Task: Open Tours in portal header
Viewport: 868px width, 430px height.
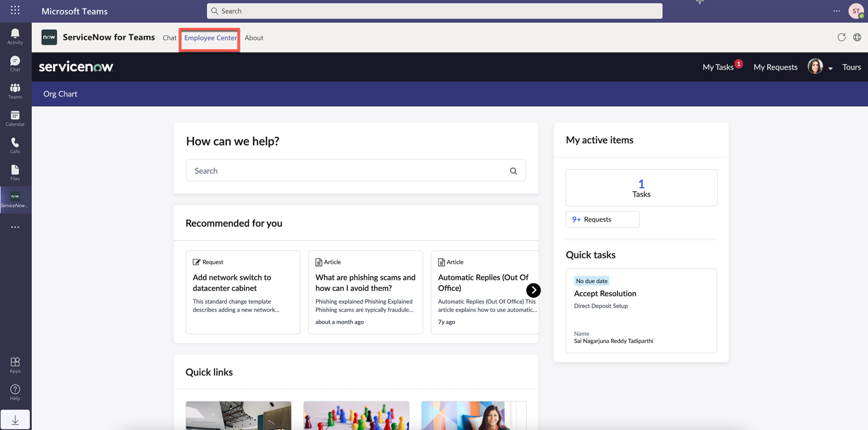Action: (852, 67)
